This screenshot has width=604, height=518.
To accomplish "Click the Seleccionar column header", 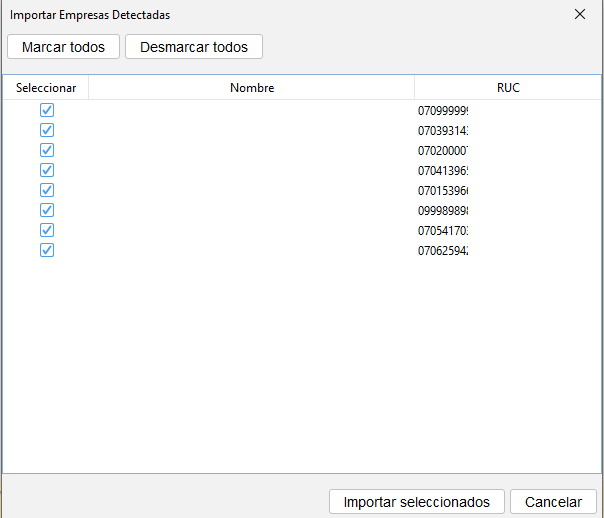I will click(46, 88).
